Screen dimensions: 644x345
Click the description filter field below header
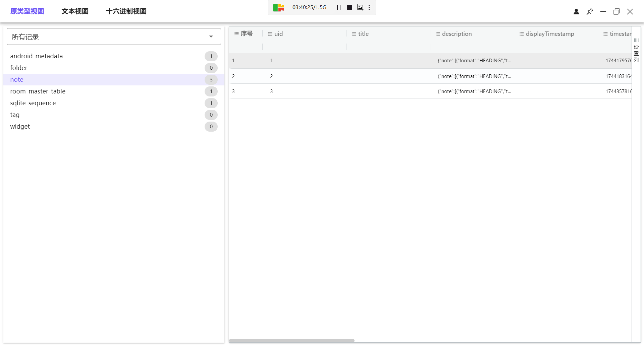pyautogui.click(x=472, y=47)
